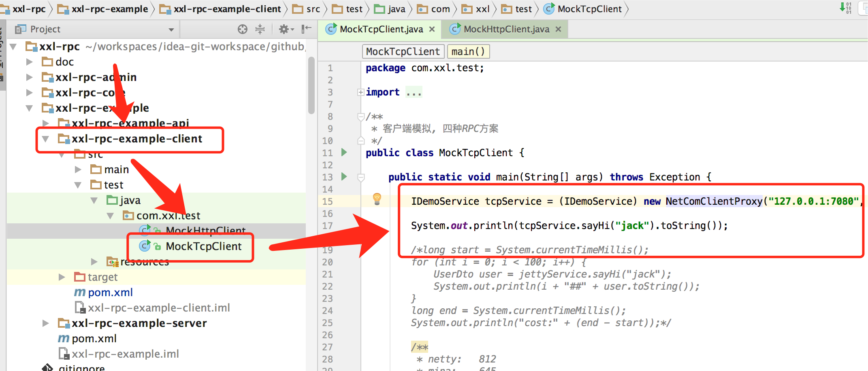Close the MockTcpClient.java tab
This screenshot has height=371, width=868.
click(432, 29)
